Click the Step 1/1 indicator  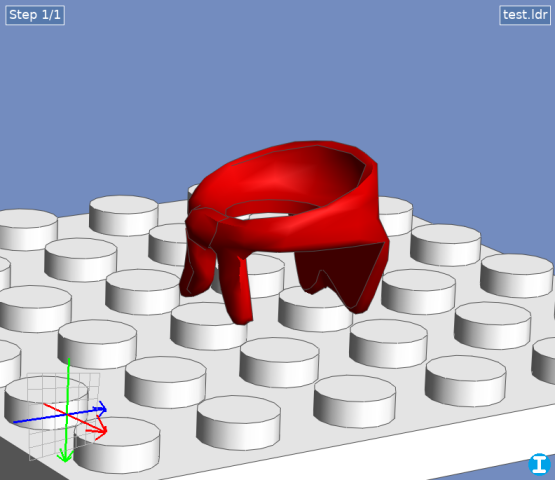[35, 15]
